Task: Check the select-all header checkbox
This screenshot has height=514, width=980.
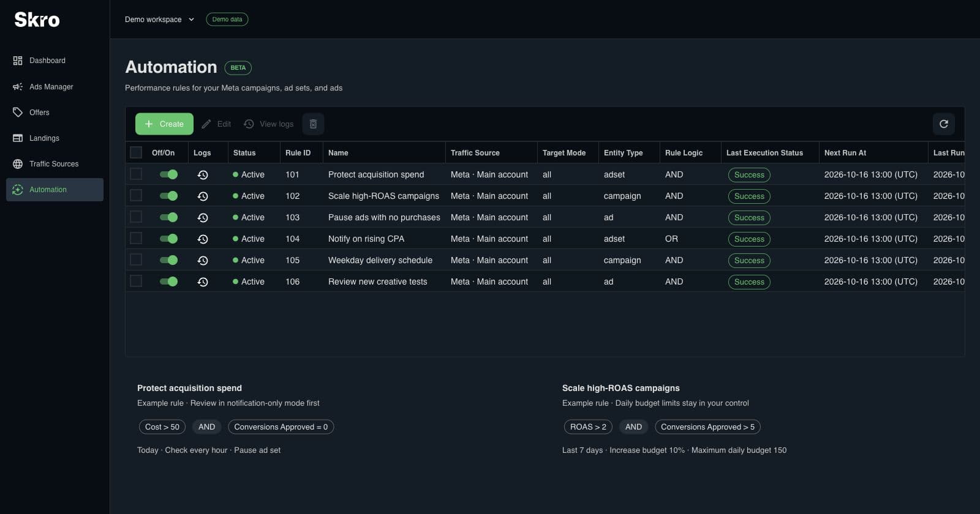Action: click(x=136, y=152)
